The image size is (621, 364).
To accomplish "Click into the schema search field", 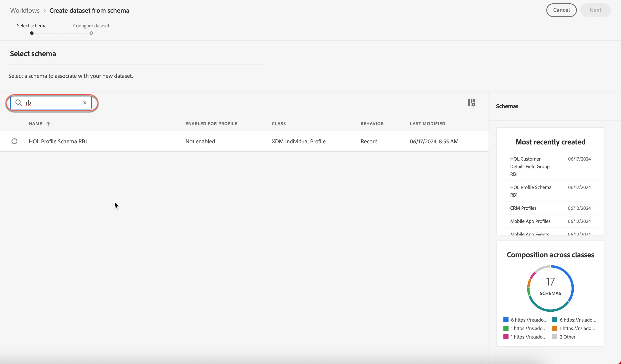I will (x=51, y=103).
